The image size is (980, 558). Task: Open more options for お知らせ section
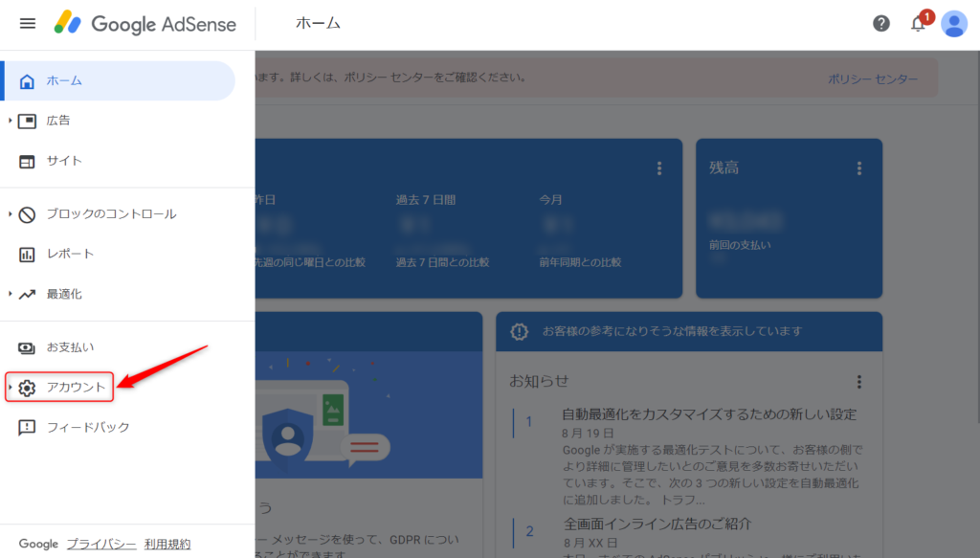pos(859,382)
